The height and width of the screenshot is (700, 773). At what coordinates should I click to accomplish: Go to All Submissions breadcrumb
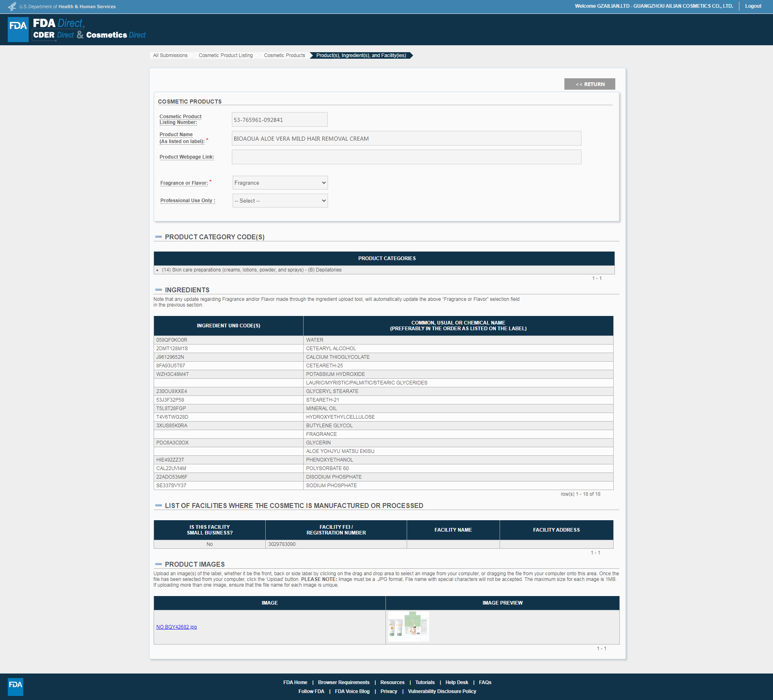click(x=170, y=55)
